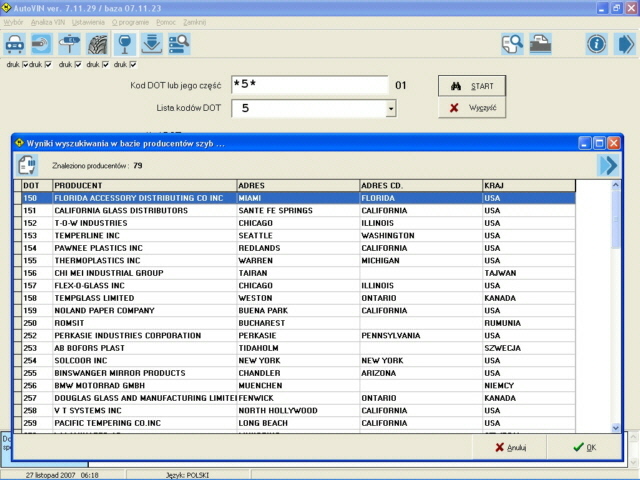Click the car icon in the main toolbar
The width and height of the screenshot is (640, 480).
16,44
